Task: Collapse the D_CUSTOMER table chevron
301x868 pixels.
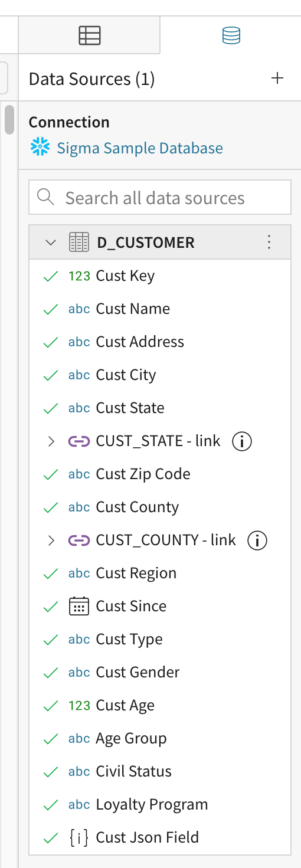Action: (x=51, y=242)
